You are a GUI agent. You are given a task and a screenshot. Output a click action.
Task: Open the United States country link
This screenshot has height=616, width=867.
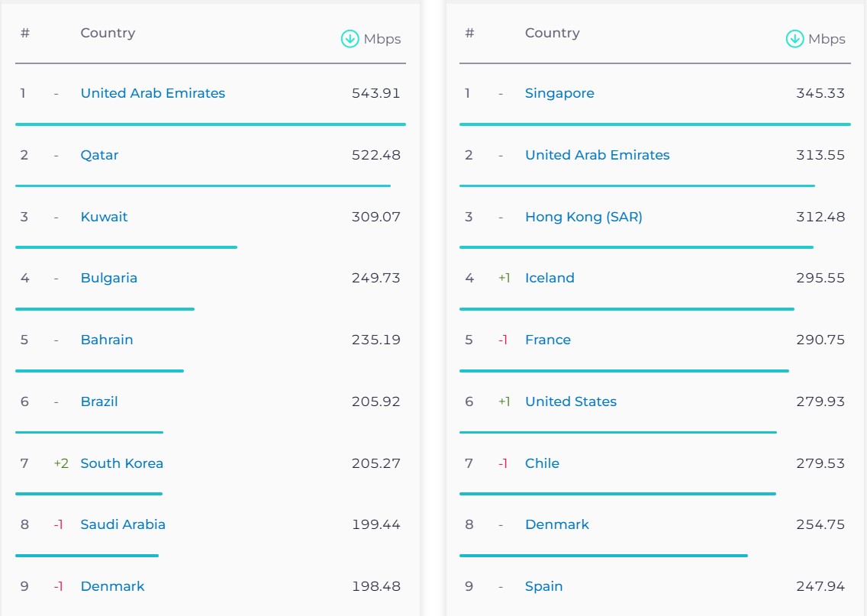571,402
